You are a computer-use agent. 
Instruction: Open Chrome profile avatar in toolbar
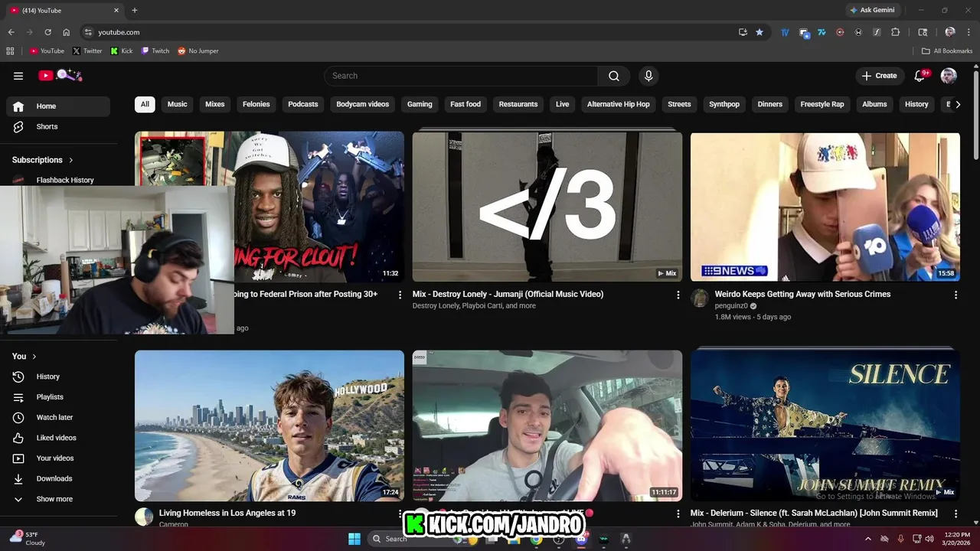click(x=950, y=32)
